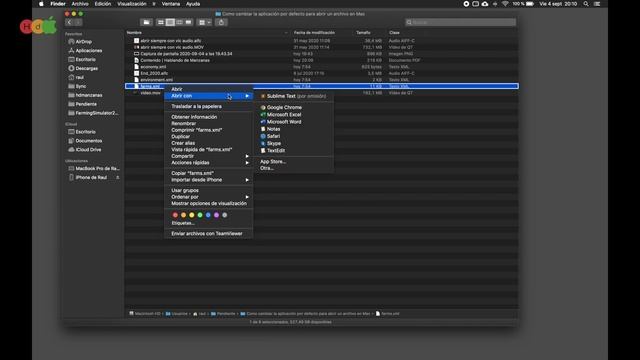Open the Wi-Fi status menu
Screen dimensions: 640x360
(505, 4)
